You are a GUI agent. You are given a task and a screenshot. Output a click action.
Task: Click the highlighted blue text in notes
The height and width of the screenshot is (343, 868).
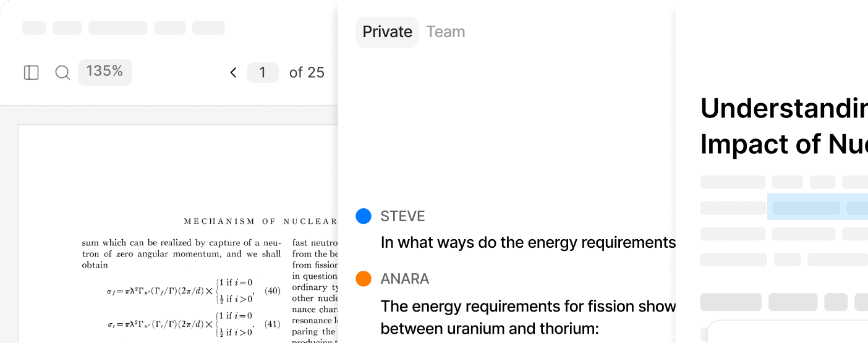click(x=817, y=207)
